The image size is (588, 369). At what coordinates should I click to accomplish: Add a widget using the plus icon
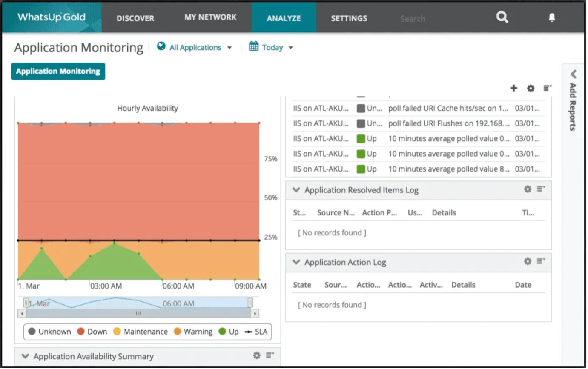tap(513, 88)
